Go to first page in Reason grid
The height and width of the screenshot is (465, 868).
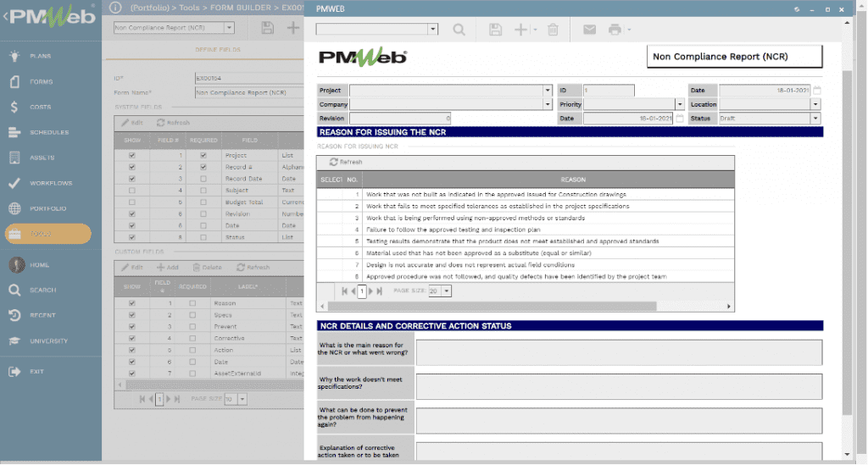click(344, 291)
